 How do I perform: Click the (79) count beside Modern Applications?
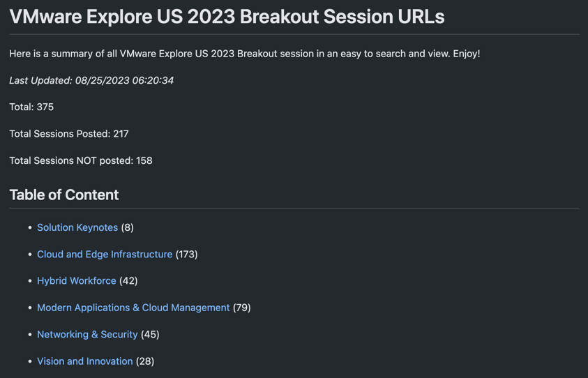point(242,308)
